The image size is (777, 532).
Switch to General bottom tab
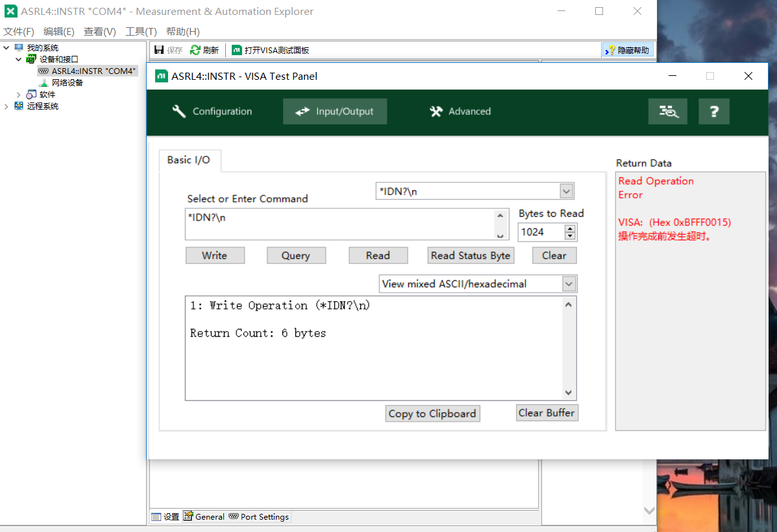(x=204, y=516)
